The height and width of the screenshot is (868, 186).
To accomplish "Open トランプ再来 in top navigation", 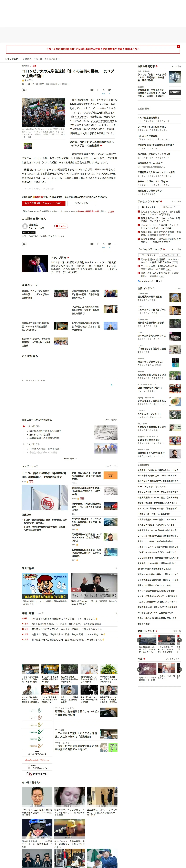I will click(11, 59).
